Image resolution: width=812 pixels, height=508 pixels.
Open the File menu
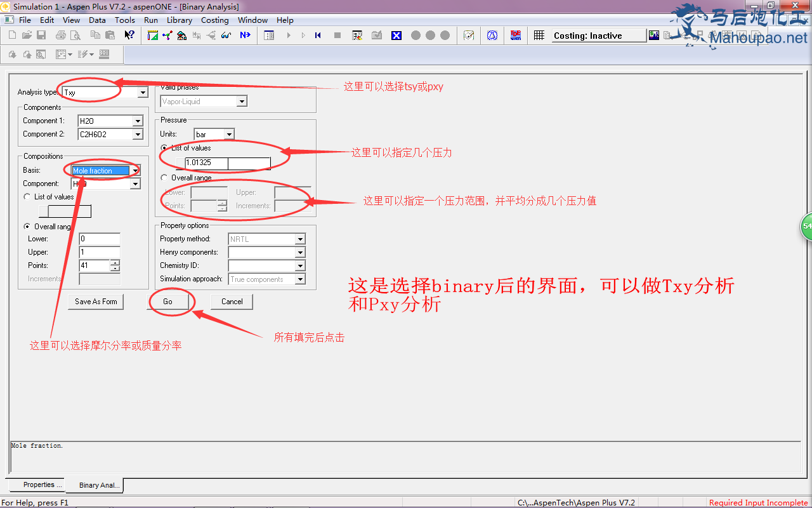click(25, 20)
